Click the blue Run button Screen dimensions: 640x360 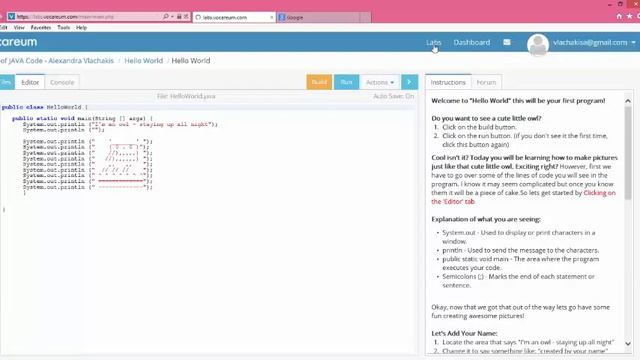[x=346, y=82]
